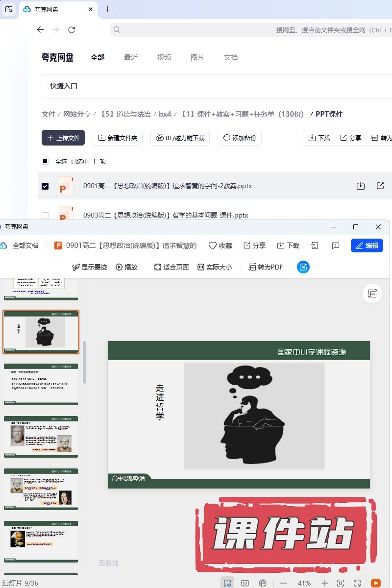Reload the page with the refresh icon
The height and width of the screenshot is (588, 392).
coord(72,30)
